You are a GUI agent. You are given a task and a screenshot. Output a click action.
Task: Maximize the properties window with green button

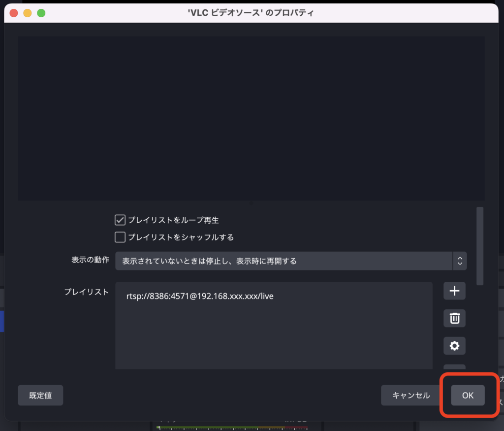tap(41, 13)
